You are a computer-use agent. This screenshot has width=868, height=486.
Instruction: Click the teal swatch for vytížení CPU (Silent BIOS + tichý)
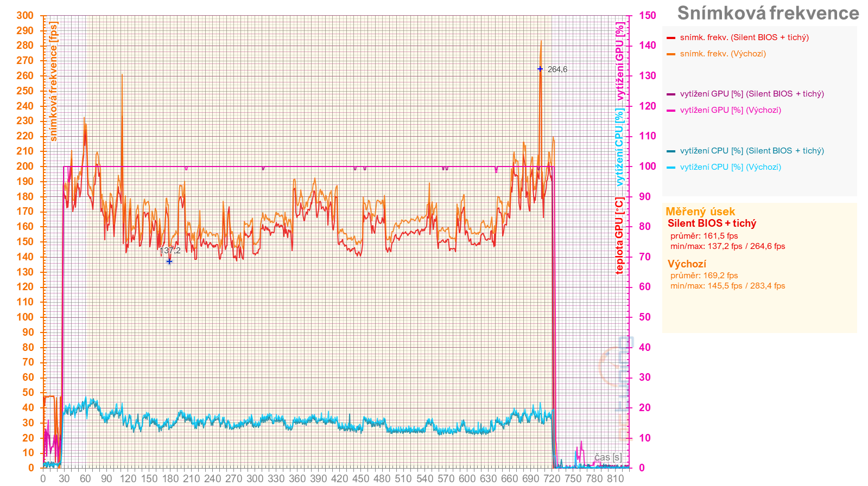click(671, 151)
